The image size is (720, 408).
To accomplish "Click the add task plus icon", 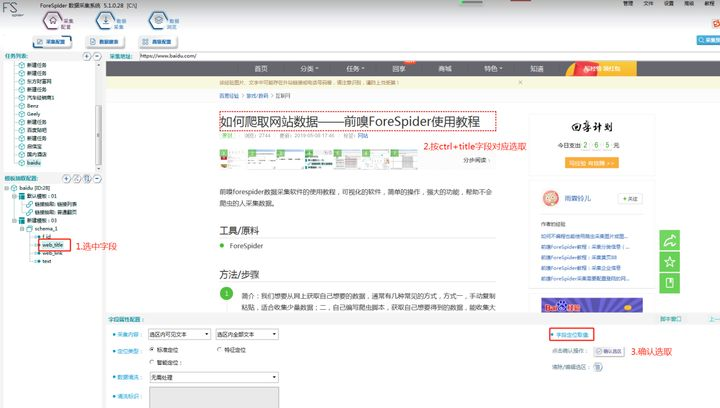I will coord(87,57).
